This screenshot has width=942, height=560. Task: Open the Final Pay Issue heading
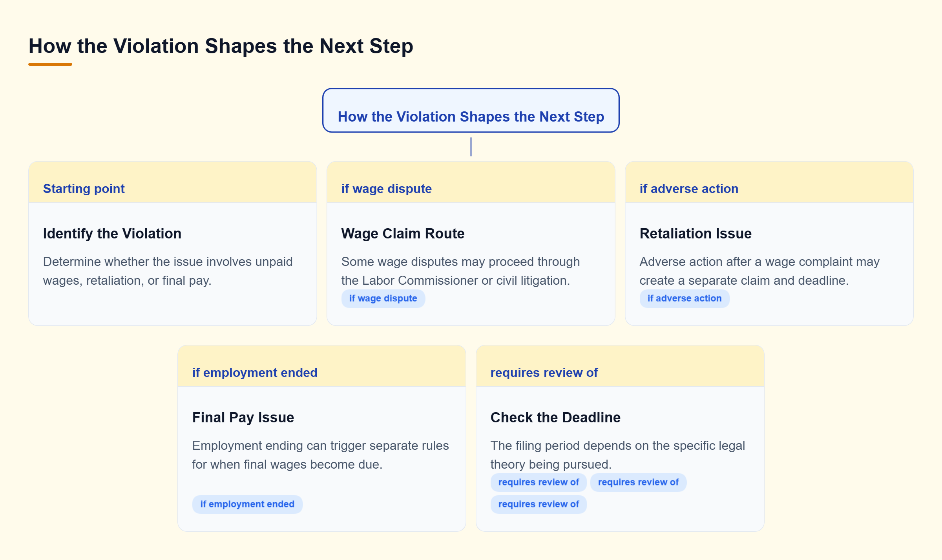[x=243, y=417]
